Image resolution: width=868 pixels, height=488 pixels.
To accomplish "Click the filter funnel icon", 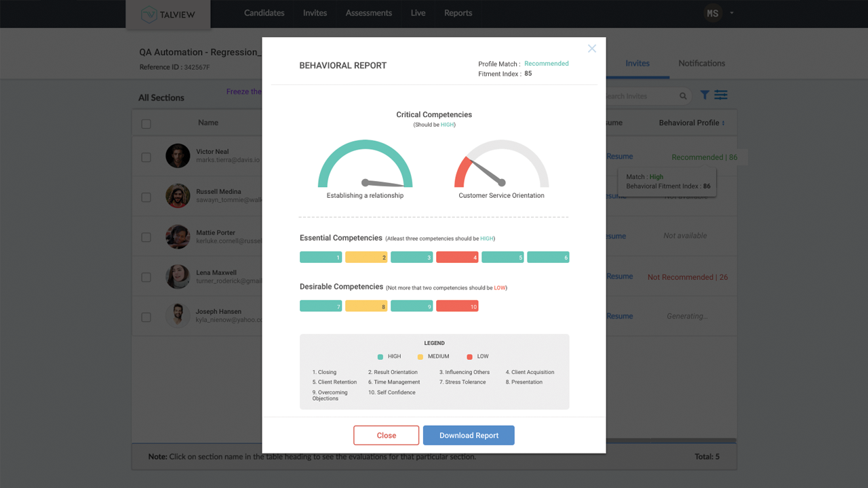I will (x=705, y=96).
